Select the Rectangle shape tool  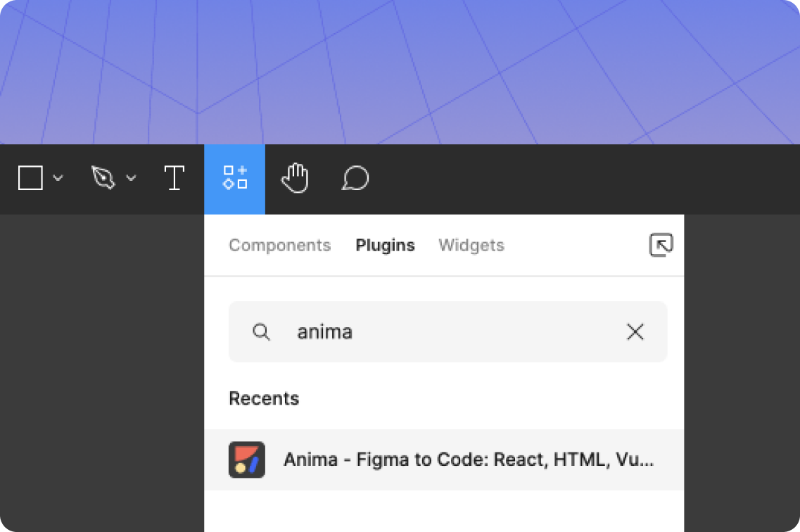click(30, 179)
